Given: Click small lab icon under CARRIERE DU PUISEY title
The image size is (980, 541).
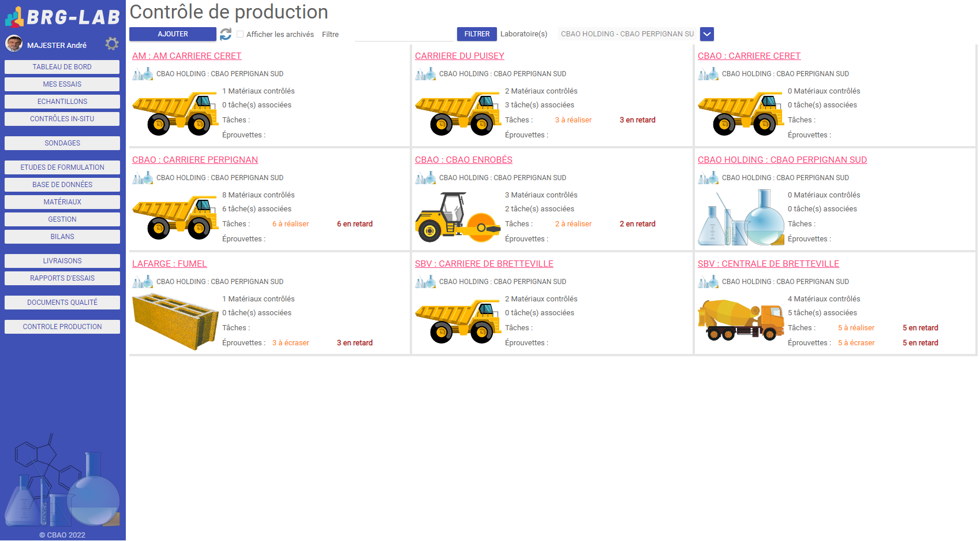Looking at the screenshot, I should [425, 74].
